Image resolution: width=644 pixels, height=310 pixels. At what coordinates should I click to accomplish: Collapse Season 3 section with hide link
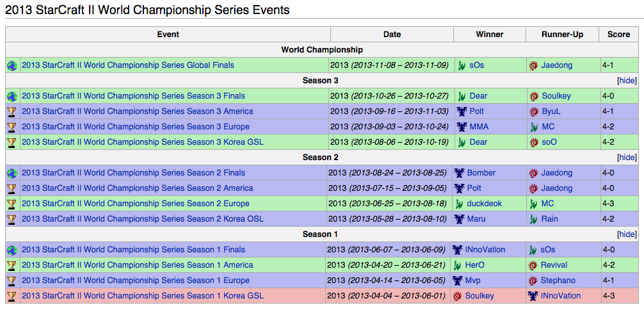(627, 81)
